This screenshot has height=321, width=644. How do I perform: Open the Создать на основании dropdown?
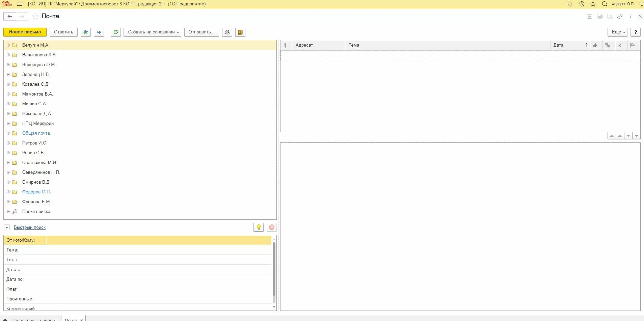pyautogui.click(x=153, y=32)
